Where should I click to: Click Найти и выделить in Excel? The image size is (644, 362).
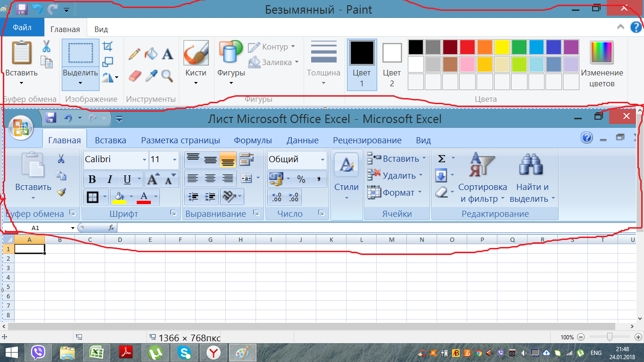(532, 179)
